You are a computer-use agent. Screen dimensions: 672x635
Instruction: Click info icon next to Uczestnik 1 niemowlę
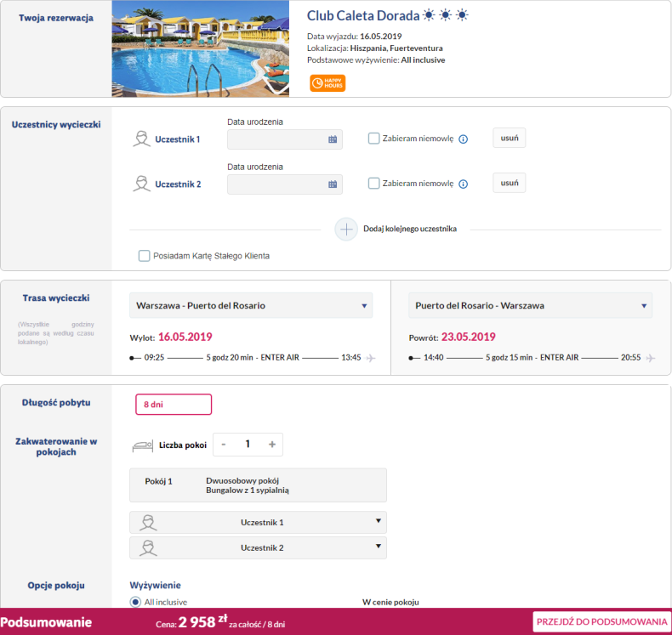click(464, 139)
